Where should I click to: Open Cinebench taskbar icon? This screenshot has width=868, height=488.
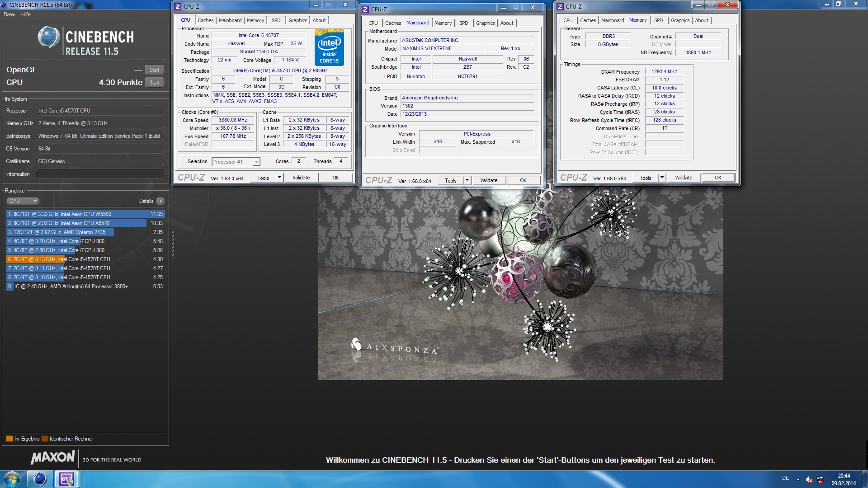pyautogui.click(x=40, y=479)
